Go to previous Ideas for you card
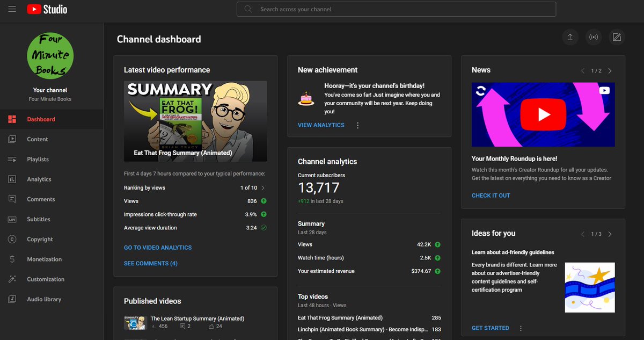The image size is (644, 340). pyautogui.click(x=583, y=234)
